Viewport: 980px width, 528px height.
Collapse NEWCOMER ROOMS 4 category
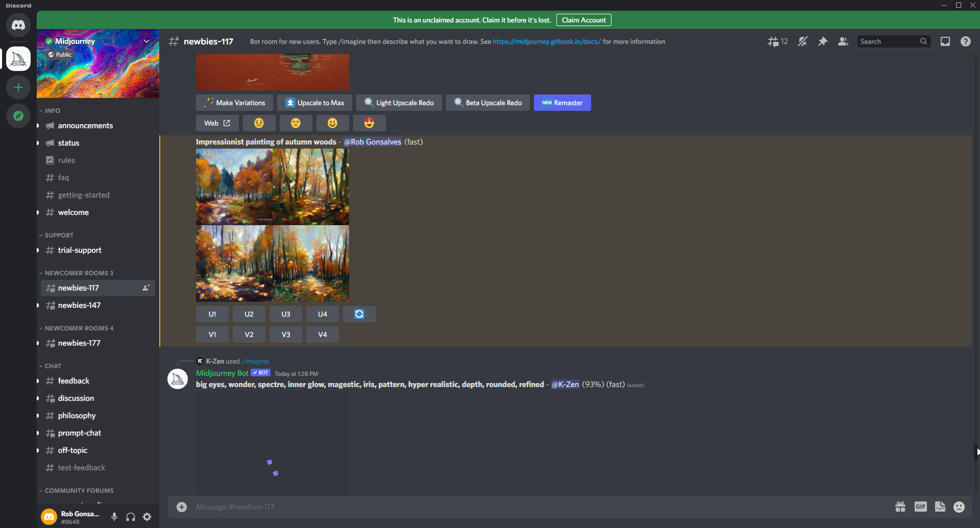(79, 328)
